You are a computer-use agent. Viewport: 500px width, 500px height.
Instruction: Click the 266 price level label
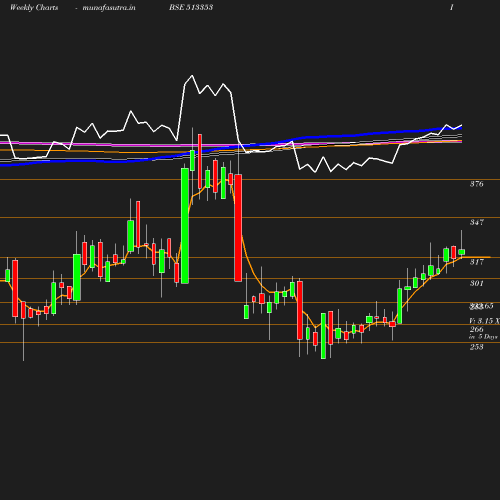[476, 329]
